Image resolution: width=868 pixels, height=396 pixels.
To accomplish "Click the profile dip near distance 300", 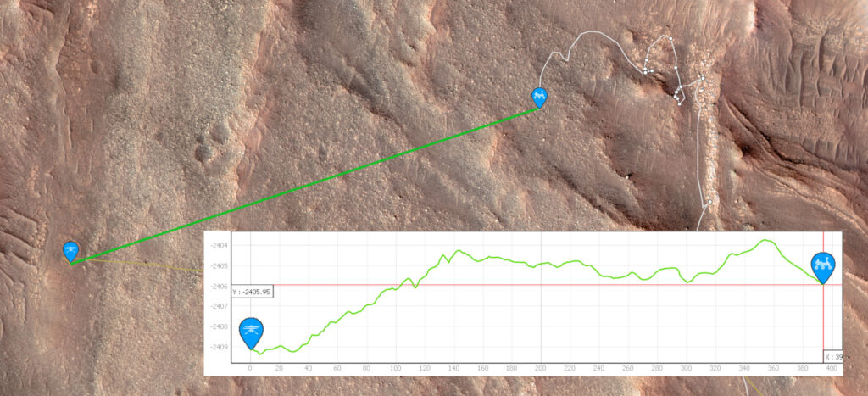I will pos(687,282).
